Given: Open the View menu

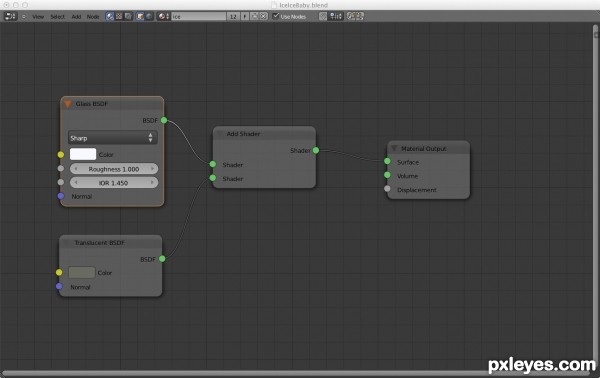Looking at the screenshot, I should coord(38,17).
